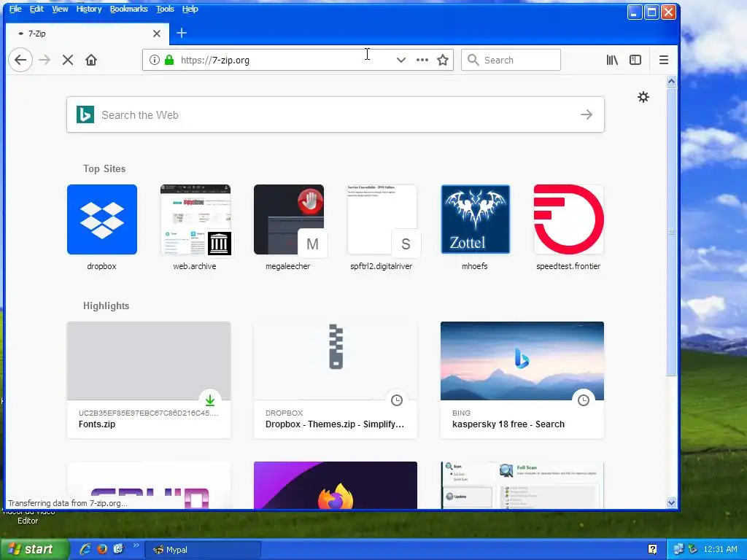The height and width of the screenshot is (560, 747).
Task: Open the Help menu
Action: pyautogui.click(x=190, y=9)
